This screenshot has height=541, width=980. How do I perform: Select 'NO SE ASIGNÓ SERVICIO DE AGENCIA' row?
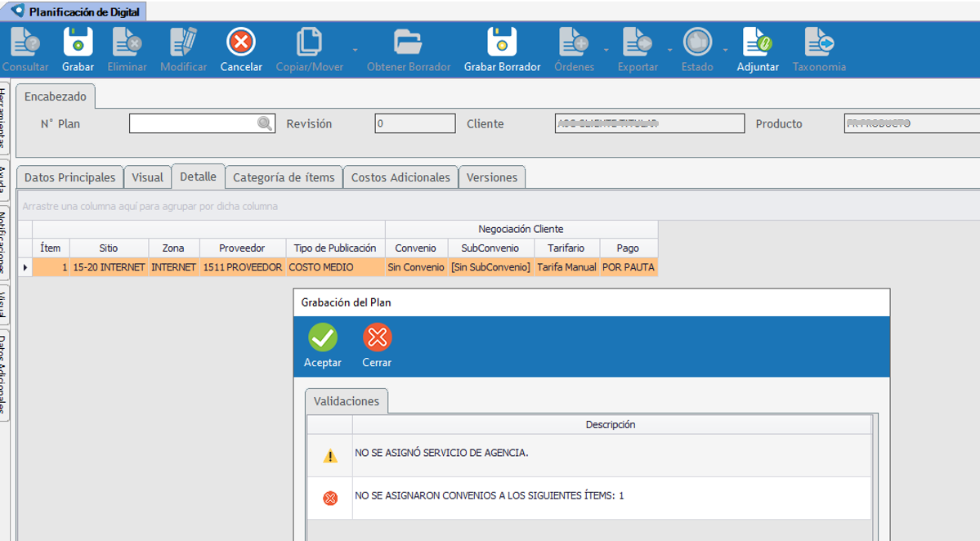(589, 455)
